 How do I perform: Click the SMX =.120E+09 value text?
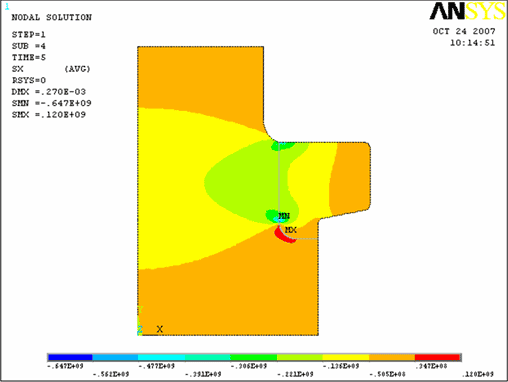coord(49,115)
